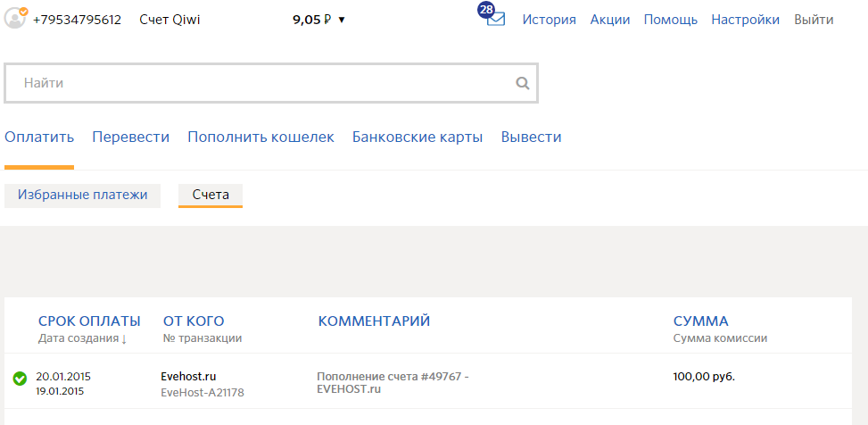Open the messages envelope icon
This screenshot has width=868, height=425.
coord(495,19)
